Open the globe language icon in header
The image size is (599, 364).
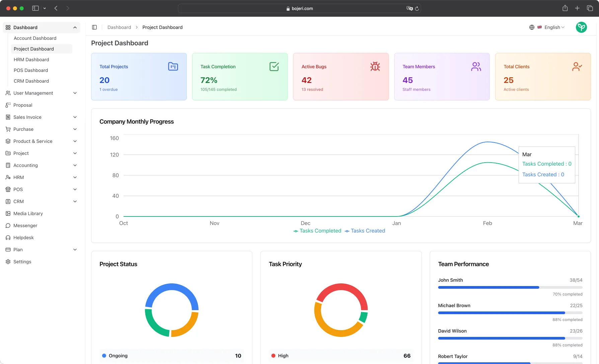tap(532, 27)
